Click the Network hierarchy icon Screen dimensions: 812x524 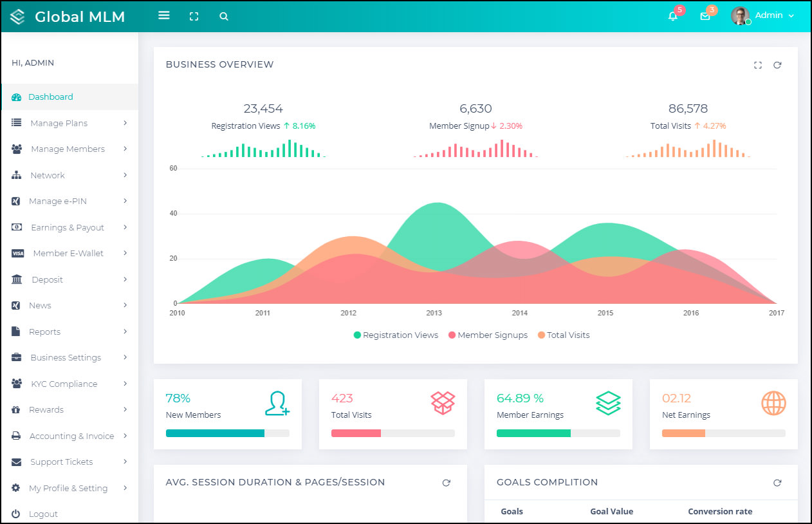[17, 175]
